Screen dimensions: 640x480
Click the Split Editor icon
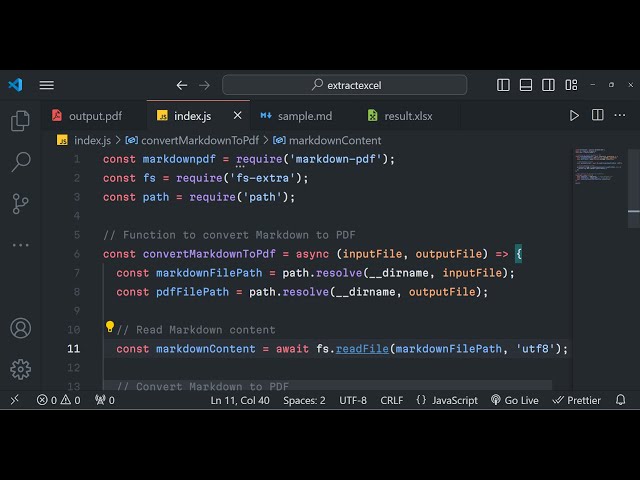click(x=597, y=116)
